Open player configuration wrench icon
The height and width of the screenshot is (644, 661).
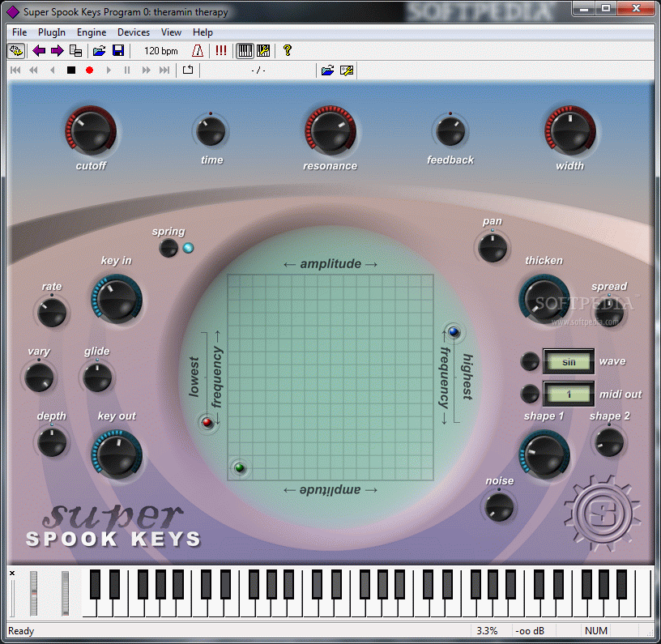pyautogui.click(x=347, y=70)
